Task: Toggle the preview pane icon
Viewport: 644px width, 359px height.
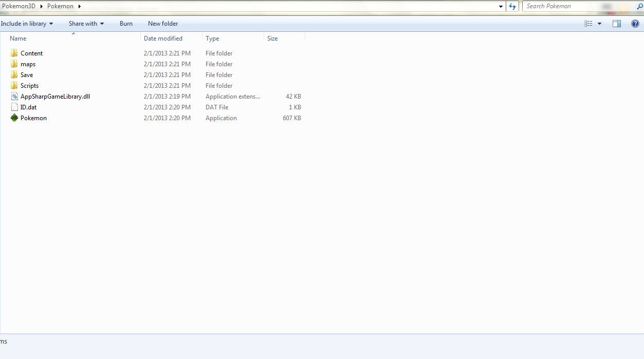Action: click(x=617, y=24)
